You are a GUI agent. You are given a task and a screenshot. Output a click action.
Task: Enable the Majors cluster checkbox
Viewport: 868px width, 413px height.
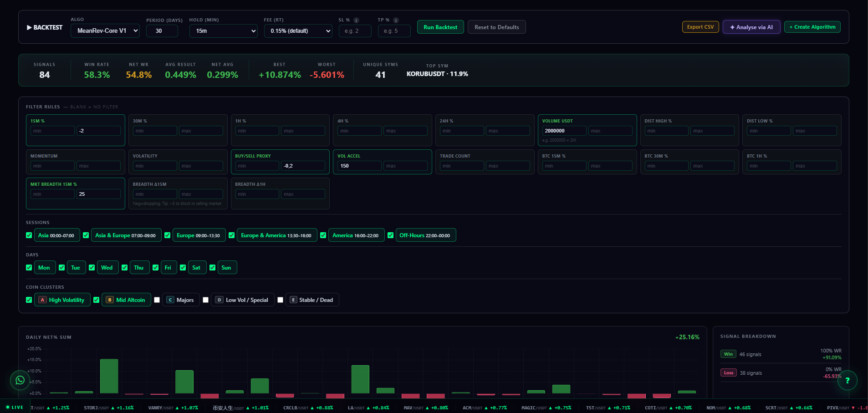(x=157, y=300)
